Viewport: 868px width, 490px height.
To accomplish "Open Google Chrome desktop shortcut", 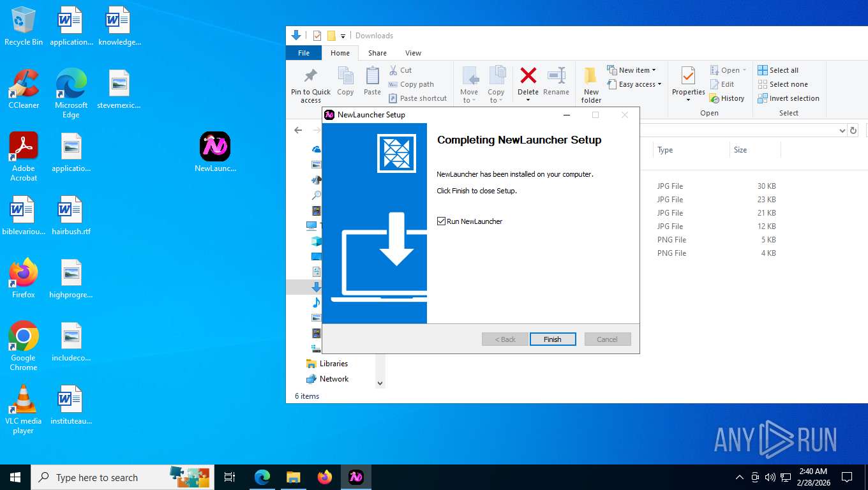I will click(24, 346).
